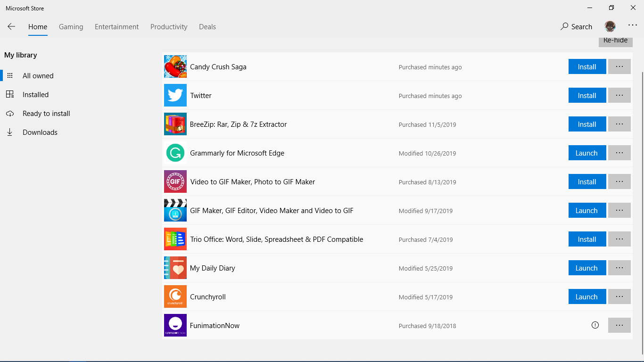The width and height of the screenshot is (644, 362).
Task: Click the Crunchyroll app name text
Action: tap(208, 297)
